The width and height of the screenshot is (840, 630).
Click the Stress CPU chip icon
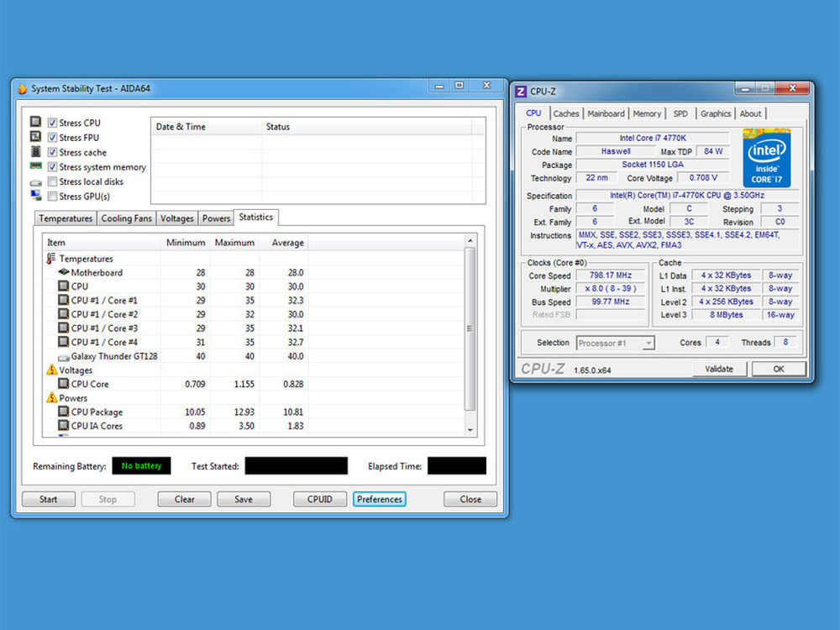point(36,122)
